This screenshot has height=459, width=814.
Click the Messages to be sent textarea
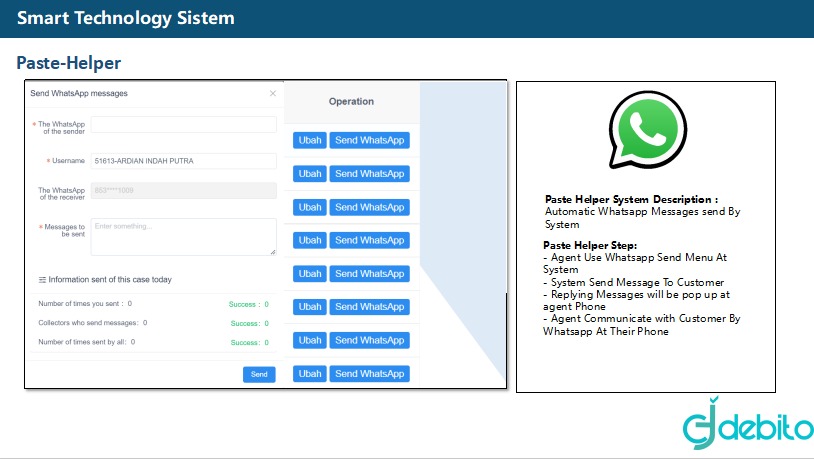[x=184, y=237]
